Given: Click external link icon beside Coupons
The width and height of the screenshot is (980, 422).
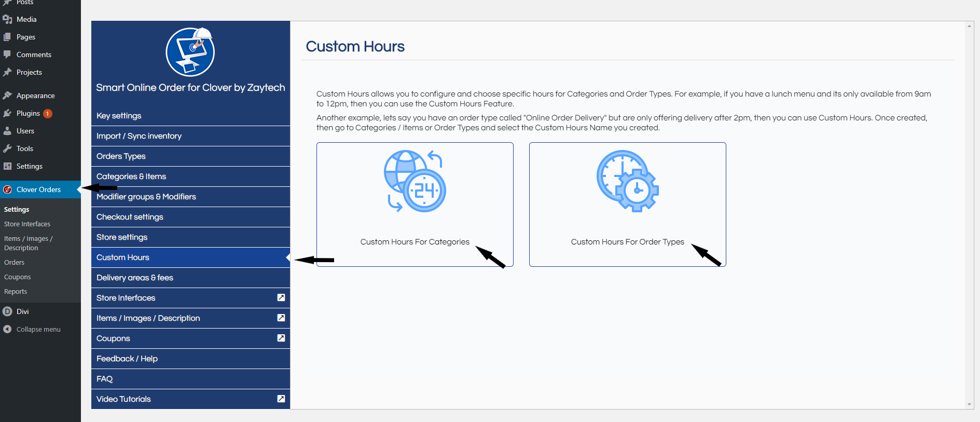Looking at the screenshot, I should point(281,338).
